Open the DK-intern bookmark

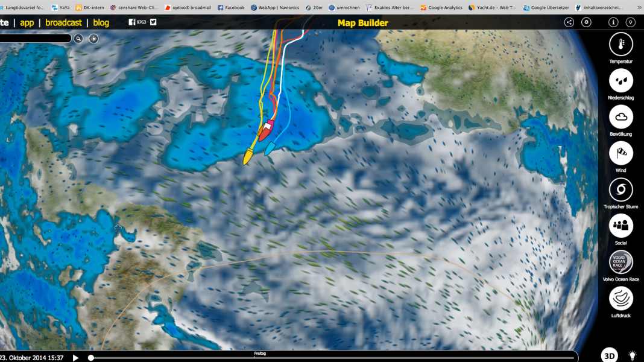tap(89, 7)
